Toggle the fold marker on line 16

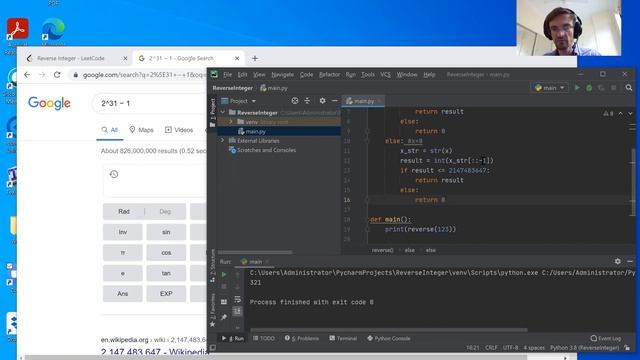tap(367, 200)
